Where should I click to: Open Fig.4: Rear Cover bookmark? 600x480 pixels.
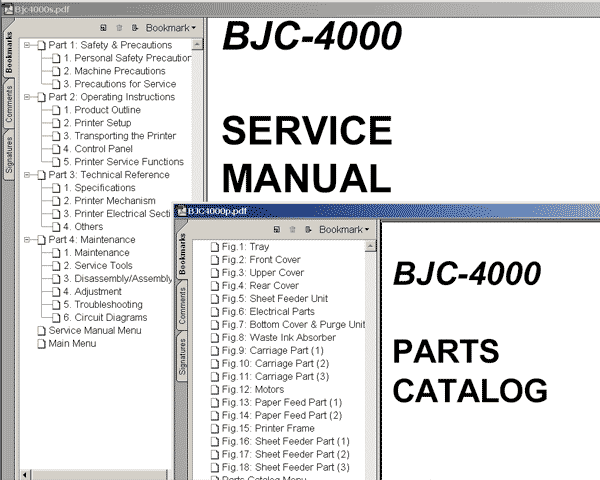[260, 286]
